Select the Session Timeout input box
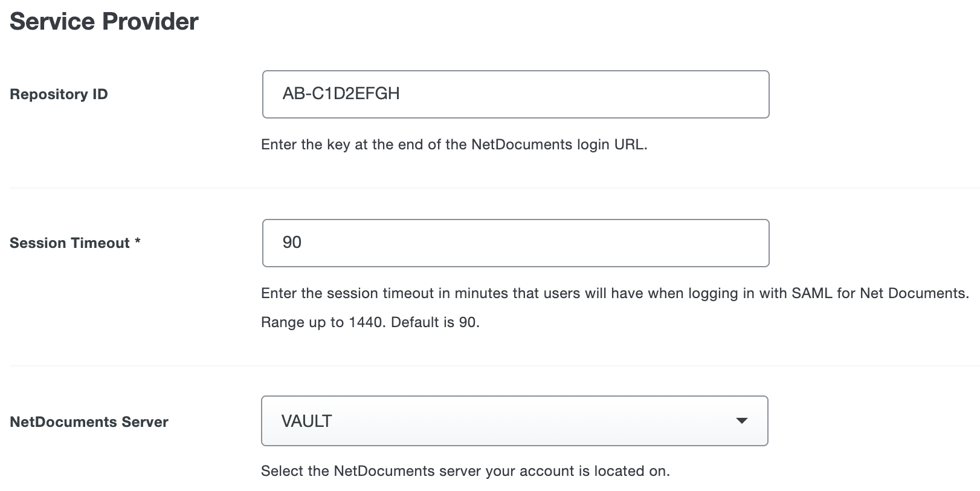The image size is (980, 491). click(x=514, y=242)
